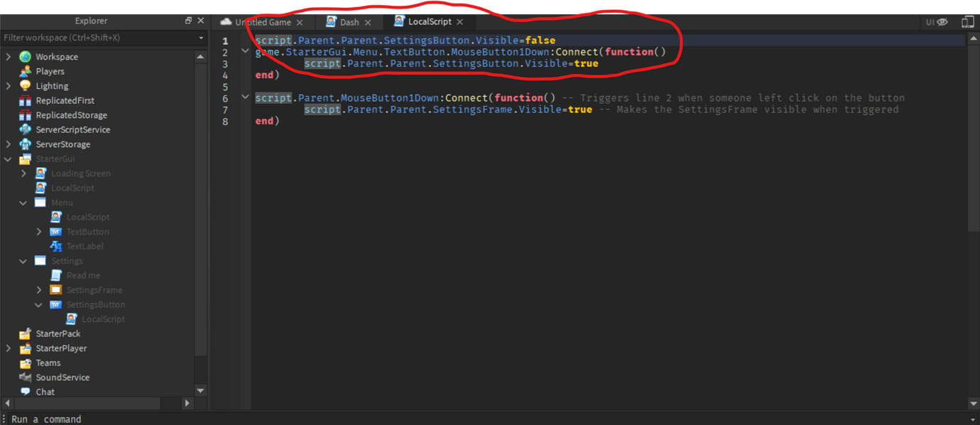Image resolution: width=980 pixels, height=425 pixels.
Task: Click the StarterPlayer icon
Action: click(26, 348)
